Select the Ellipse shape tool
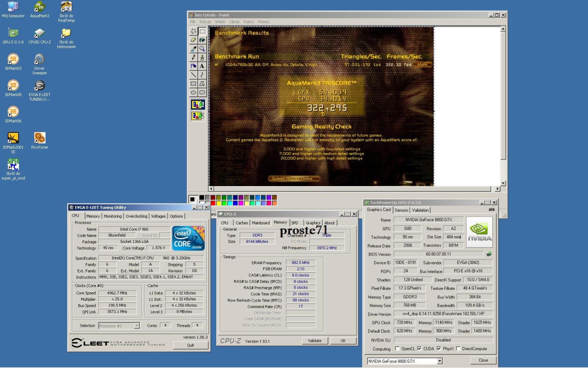 click(x=193, y=93)
